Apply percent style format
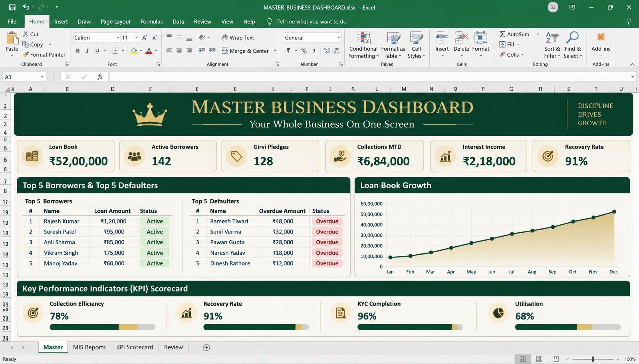This screenshot has width=639, height=364. (x=304, y=51)
